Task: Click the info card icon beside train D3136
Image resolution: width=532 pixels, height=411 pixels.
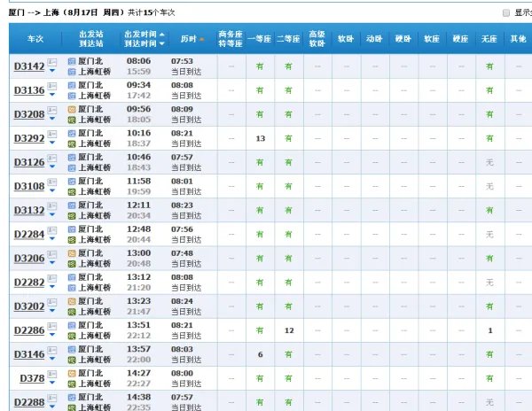Action: coord(52,86)
